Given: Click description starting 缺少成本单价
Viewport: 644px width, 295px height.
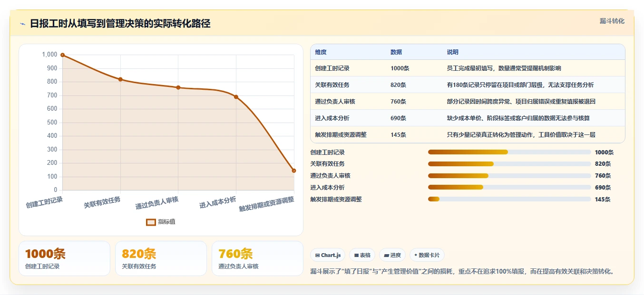Looking at the screenshot, I should pyautogui.click(x=518, y=118).
